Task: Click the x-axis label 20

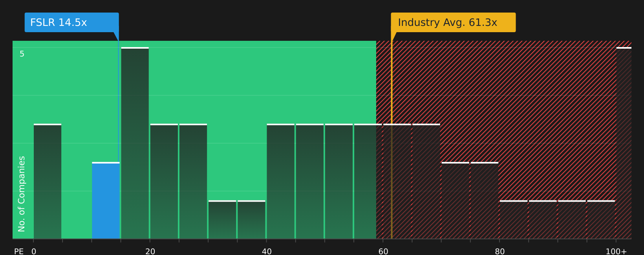Action: click(x=150, y=251)
